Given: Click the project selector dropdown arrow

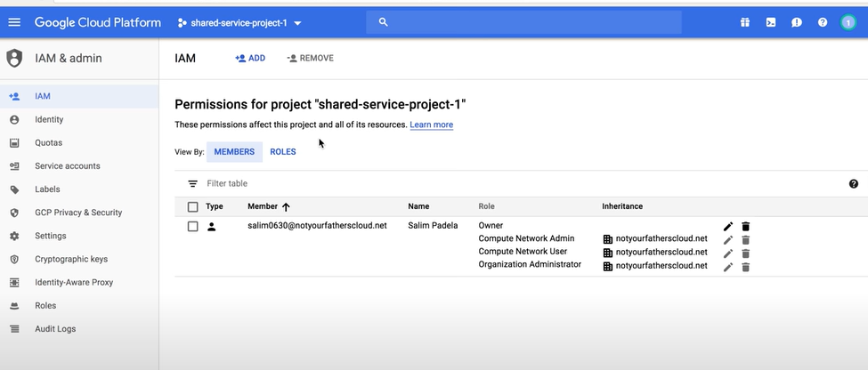Looking at the screenshot, I should tap(297, 23).
